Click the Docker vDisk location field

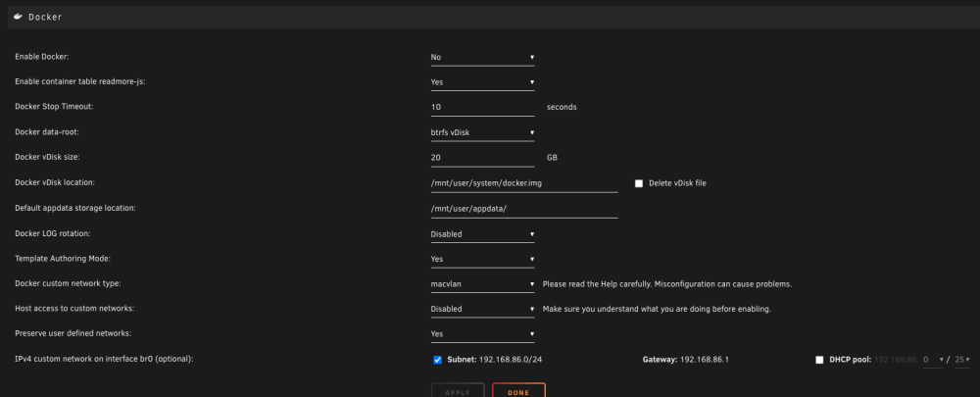tap(523, 183)
